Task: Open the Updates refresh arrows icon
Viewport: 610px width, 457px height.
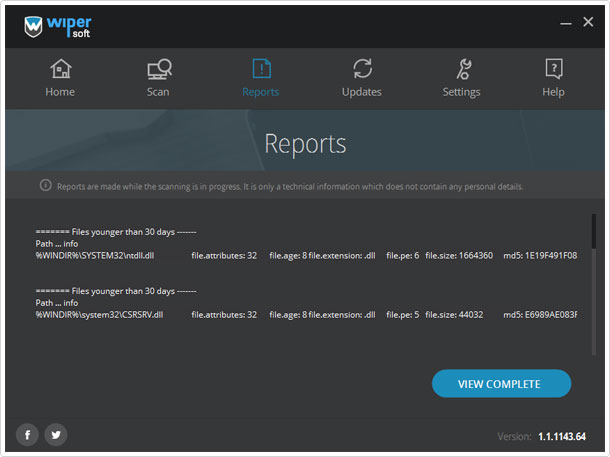Action: point(363,68)
